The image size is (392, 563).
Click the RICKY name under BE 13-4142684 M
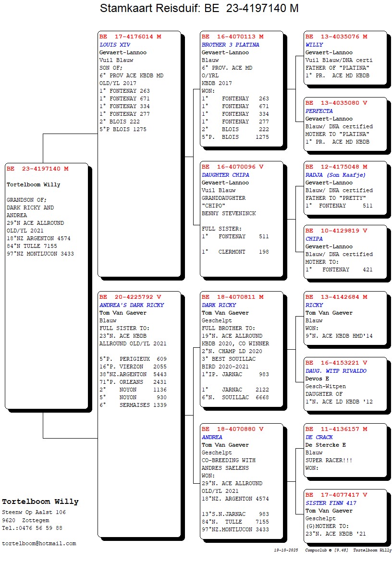tap(314, 305)
